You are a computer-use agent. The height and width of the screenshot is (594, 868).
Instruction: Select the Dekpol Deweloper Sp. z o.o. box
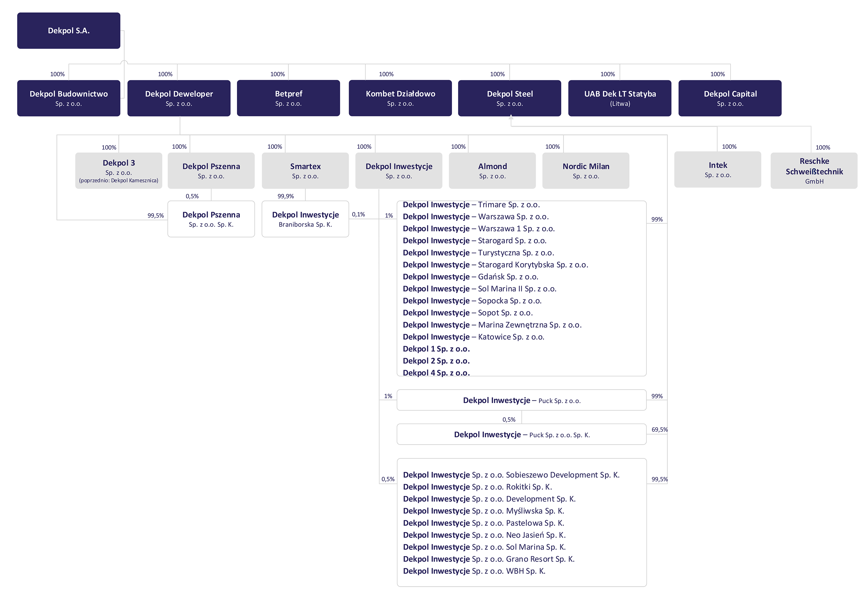(179, 98)
